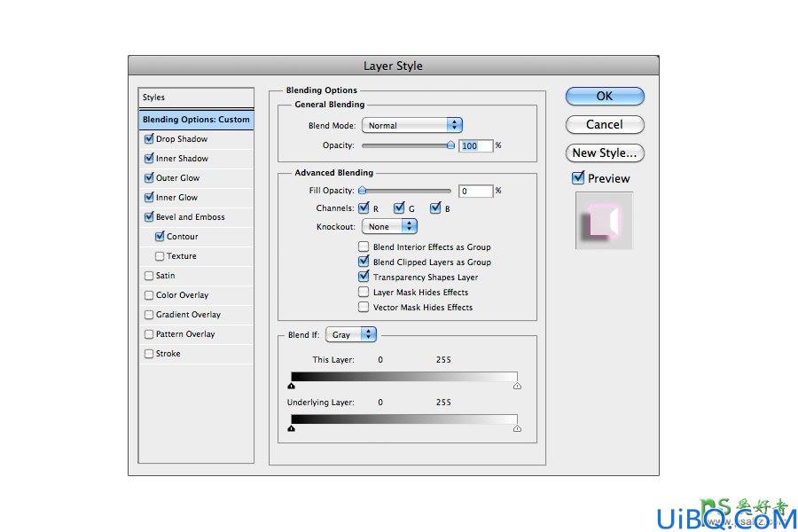Click the This Layer gradient bar
798x532 pixels.
(404, 377)
